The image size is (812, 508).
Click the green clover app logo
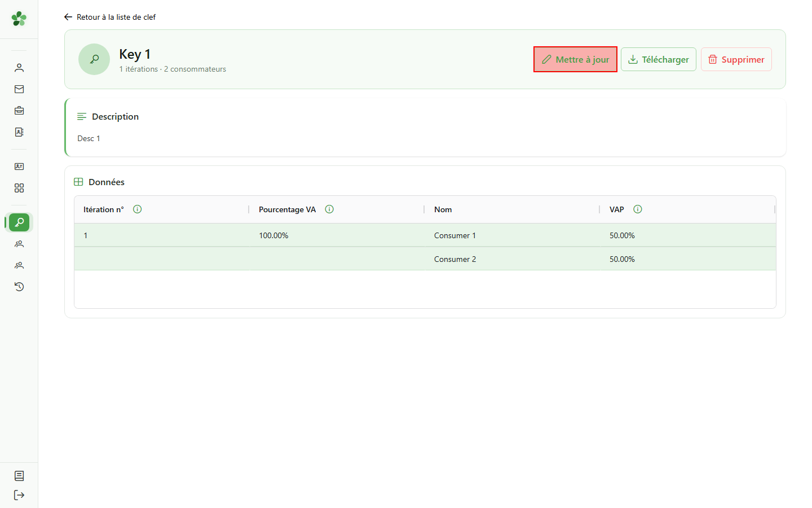pyautogui.click(x=19, y=19)
